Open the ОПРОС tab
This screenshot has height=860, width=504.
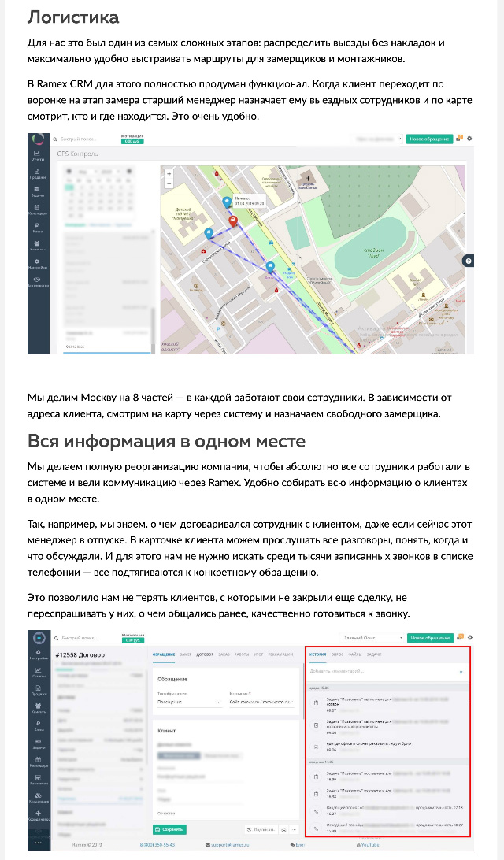[337, 654]
